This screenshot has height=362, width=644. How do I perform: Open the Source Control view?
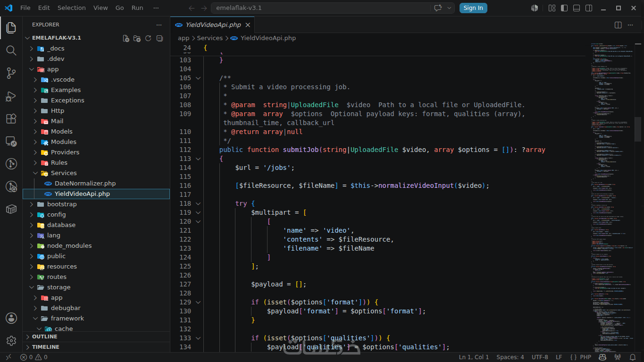[x=11, y=73]
